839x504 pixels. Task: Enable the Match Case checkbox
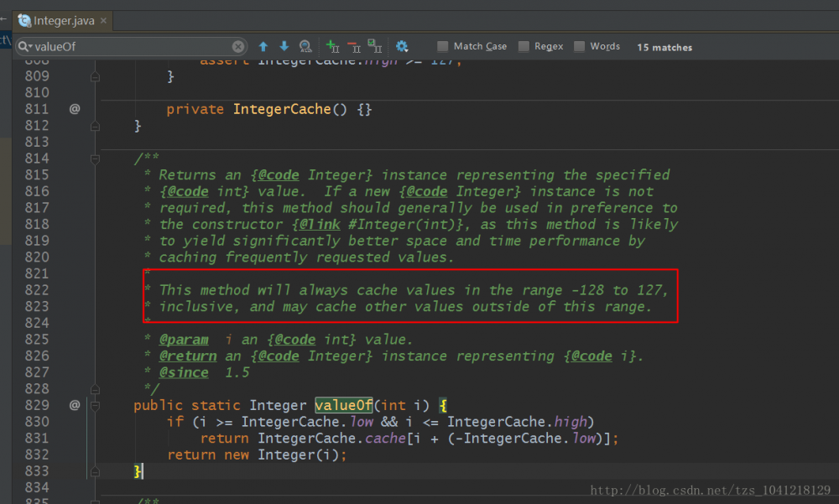pos(443,47)
